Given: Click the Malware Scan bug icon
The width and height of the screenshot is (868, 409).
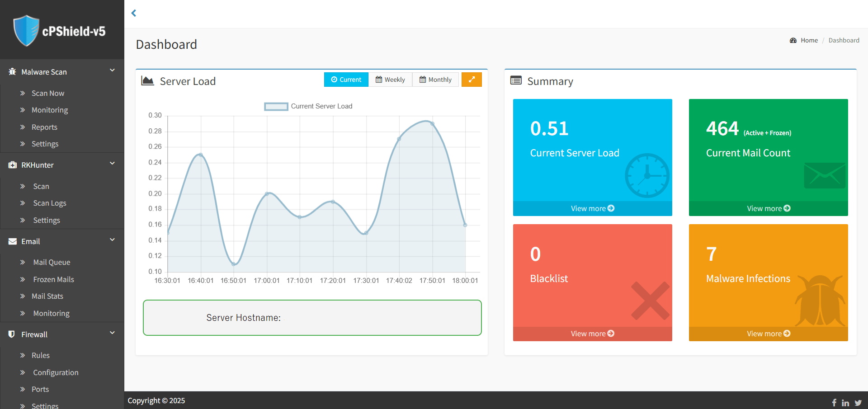Looking at the screenshot, I should pos(12,72).
